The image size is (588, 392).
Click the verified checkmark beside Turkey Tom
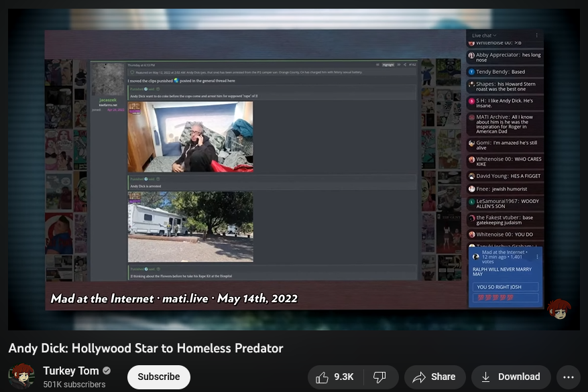pos(107,371)
